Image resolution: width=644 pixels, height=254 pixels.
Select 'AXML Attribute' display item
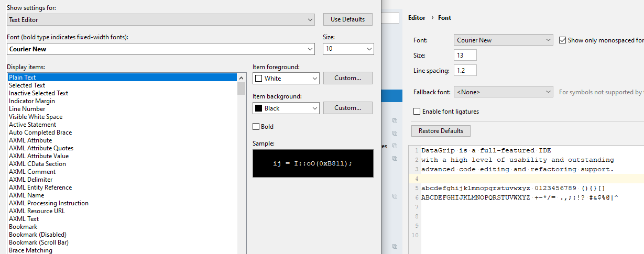(x=122, y=140)
